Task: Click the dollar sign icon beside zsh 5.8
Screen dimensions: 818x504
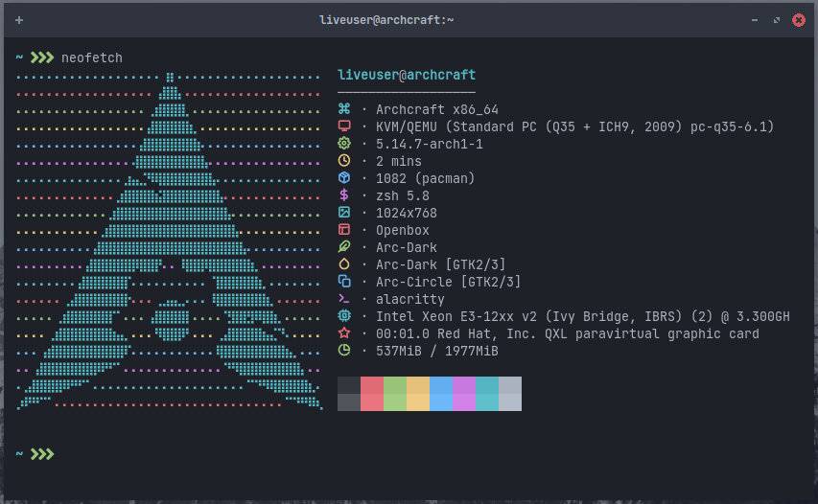Action: [345, 195]
